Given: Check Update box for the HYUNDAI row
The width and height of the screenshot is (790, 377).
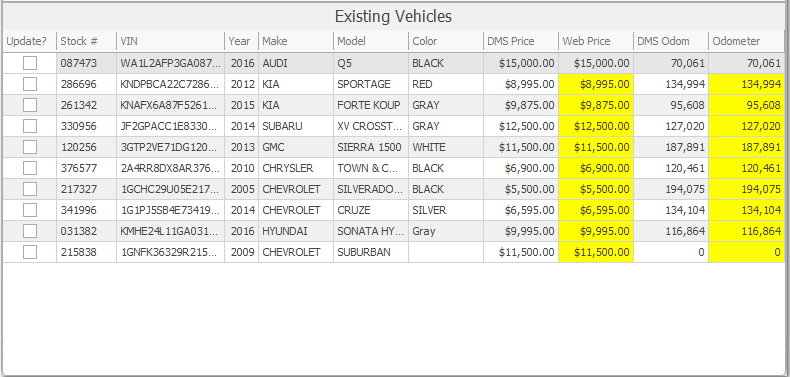Looking at the screenshot, I should click(30, 231).
